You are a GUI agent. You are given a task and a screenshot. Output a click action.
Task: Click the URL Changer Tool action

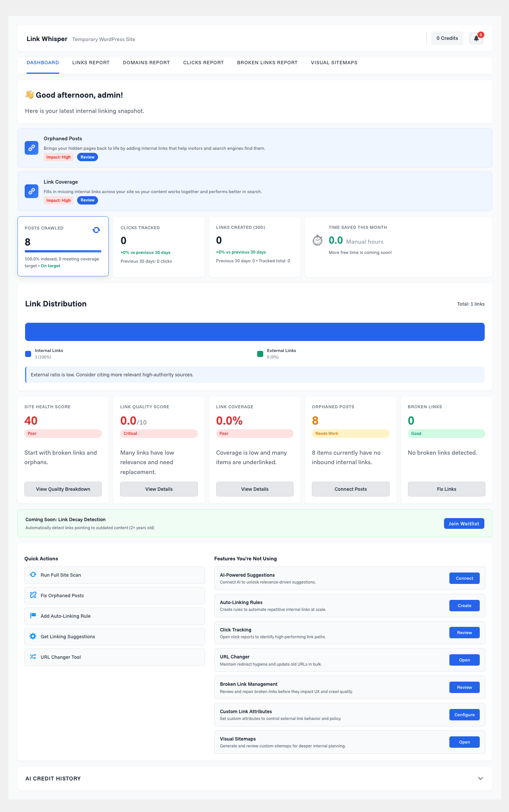tap(115, 657)
